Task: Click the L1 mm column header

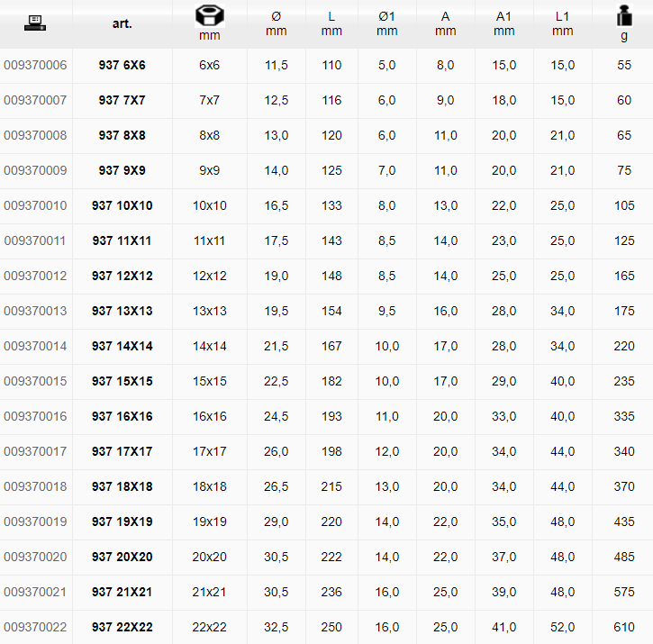Action: [x=562, y=23]
